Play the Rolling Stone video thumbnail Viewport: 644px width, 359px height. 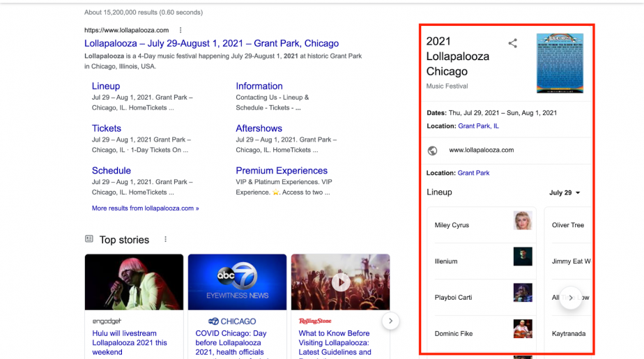[x=341, y=282]
